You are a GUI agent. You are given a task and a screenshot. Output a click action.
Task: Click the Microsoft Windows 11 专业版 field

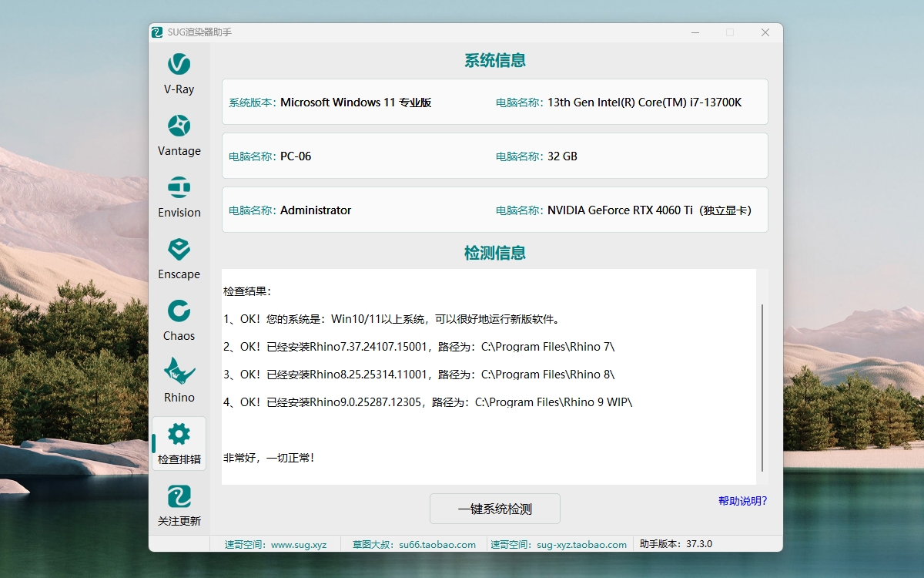(x=356, y=102)
